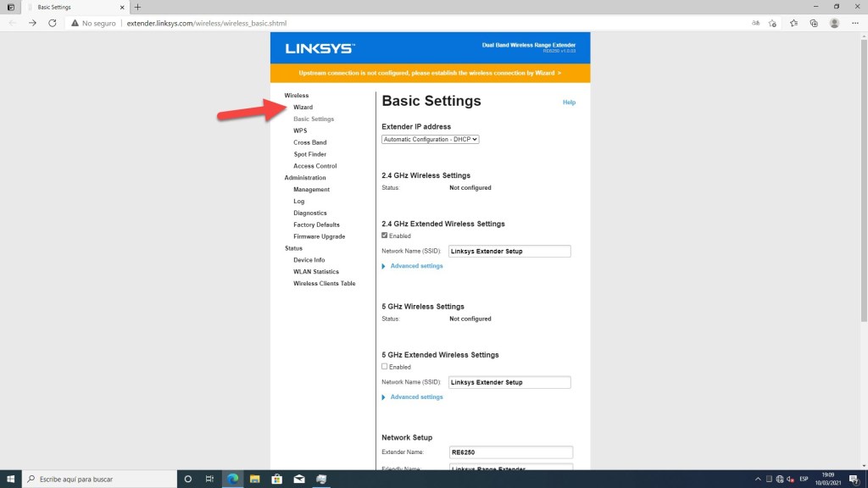Uncheck 2.4 GHz Extended Wireless Enabled checkbox

pyautogui.click(x=385, y=236)
